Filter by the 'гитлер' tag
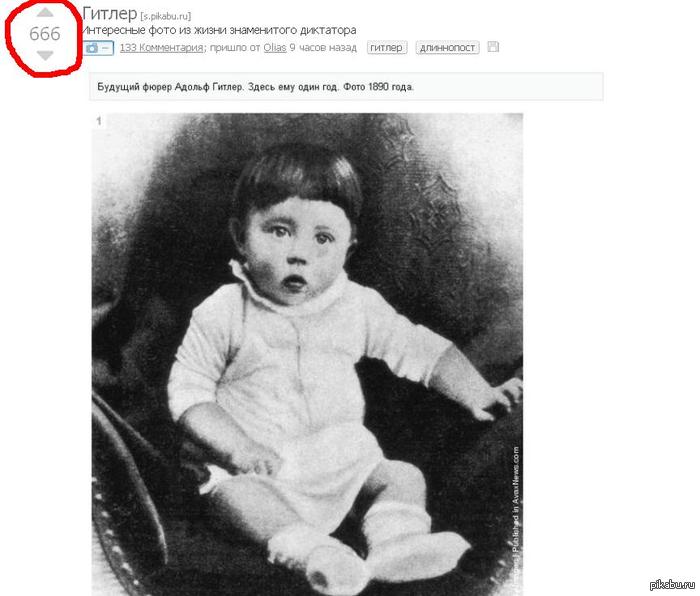This screenshot has height=596, width=700. pyautogui.click(x=387, y=47)
